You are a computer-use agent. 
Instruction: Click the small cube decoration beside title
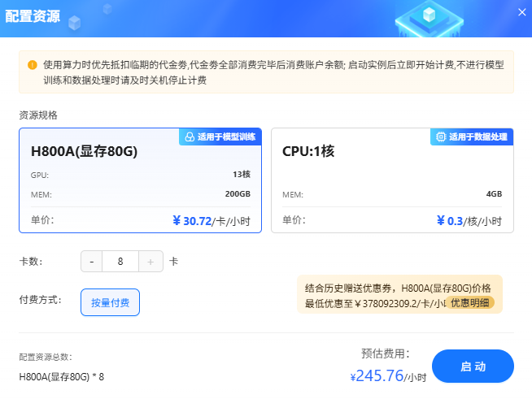[x=74, y=23]
